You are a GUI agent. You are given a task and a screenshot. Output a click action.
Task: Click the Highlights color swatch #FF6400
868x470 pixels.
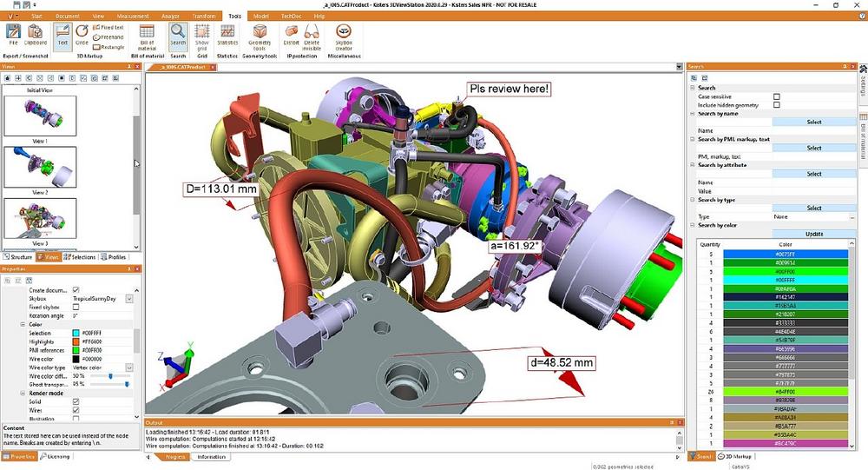coord(76,341)
